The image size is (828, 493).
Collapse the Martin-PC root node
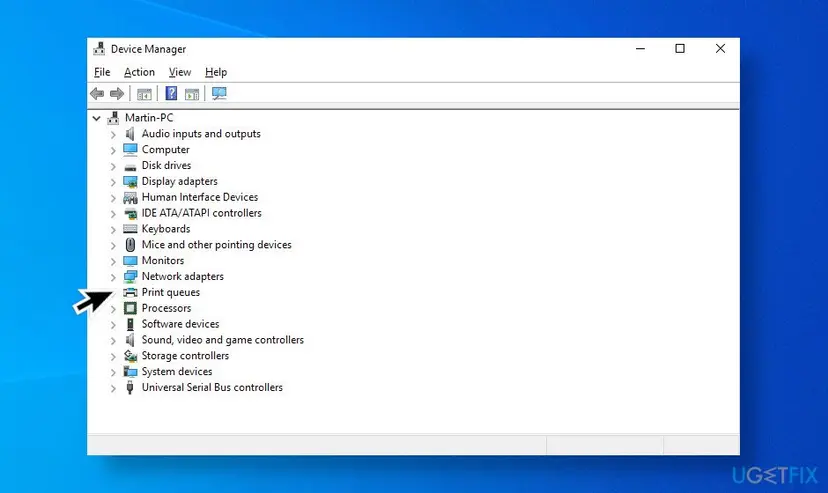pyautogui.click(x=96, y=118)
